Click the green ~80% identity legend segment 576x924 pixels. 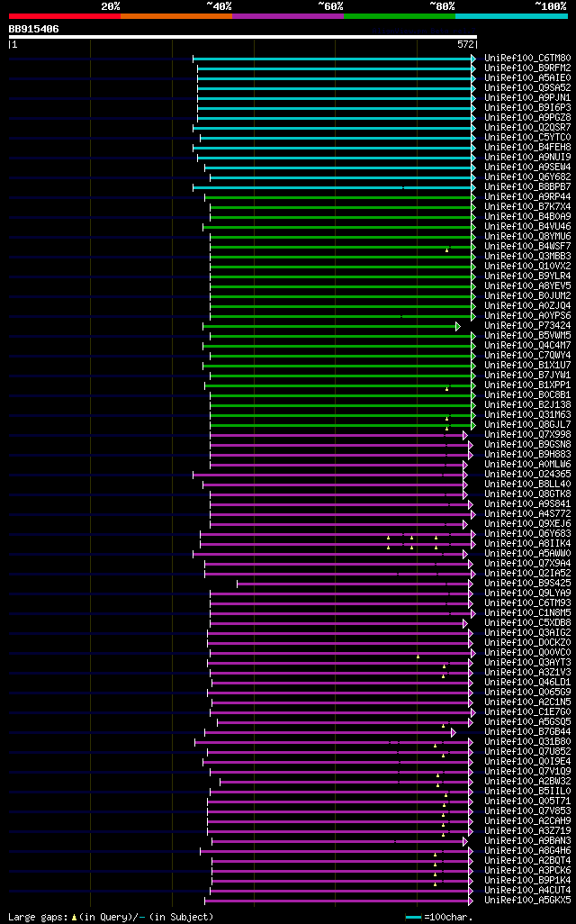[x=400, y=16]
